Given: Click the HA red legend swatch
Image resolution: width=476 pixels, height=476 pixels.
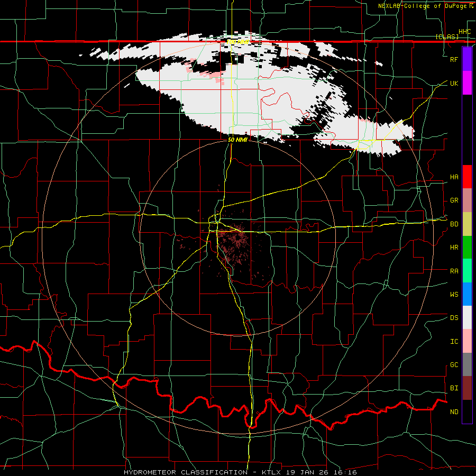Looking at the screenshot, I should point(467,177).
